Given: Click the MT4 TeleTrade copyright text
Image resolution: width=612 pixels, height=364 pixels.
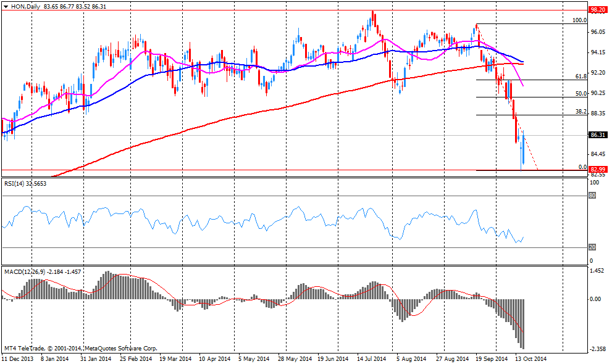Looking at the screenshot, I should click(x=79, y=348).
